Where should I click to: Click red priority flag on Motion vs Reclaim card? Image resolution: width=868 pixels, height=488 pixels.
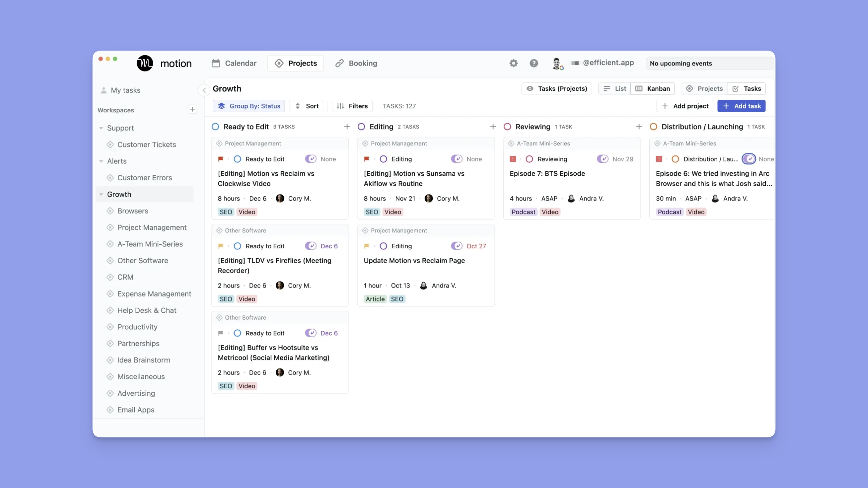221,159
